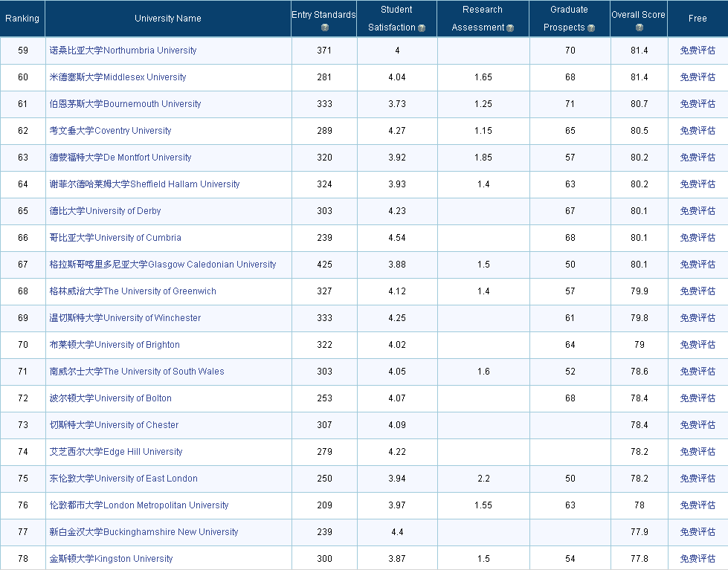Open the De Montfort University link
Viewport: 728px width, 570px height.
(x=120, y=158)
